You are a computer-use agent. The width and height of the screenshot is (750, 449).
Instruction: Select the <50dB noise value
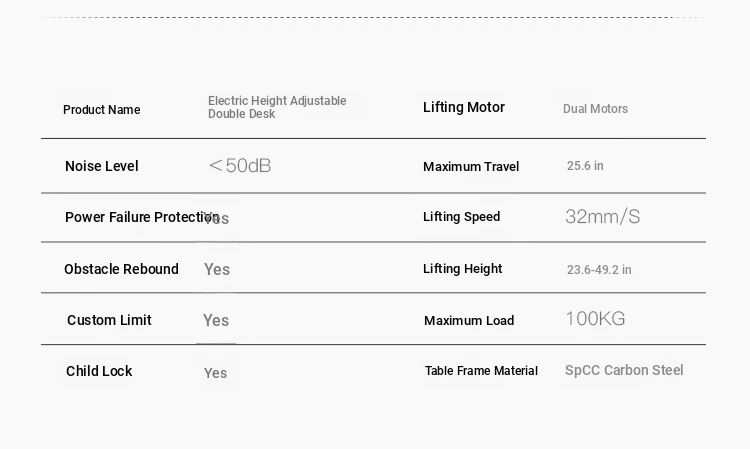click(240, 165)
